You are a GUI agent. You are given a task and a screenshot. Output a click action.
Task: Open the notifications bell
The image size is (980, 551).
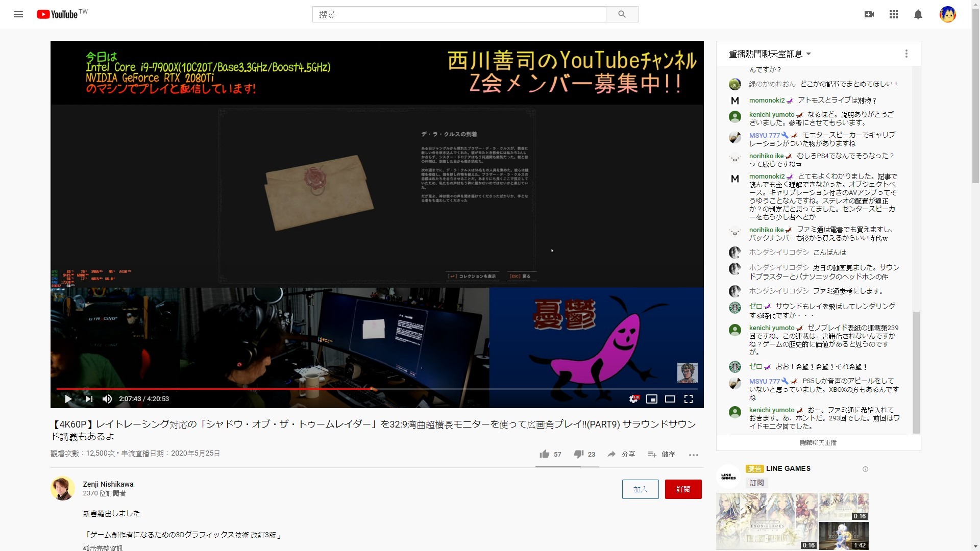918,14
